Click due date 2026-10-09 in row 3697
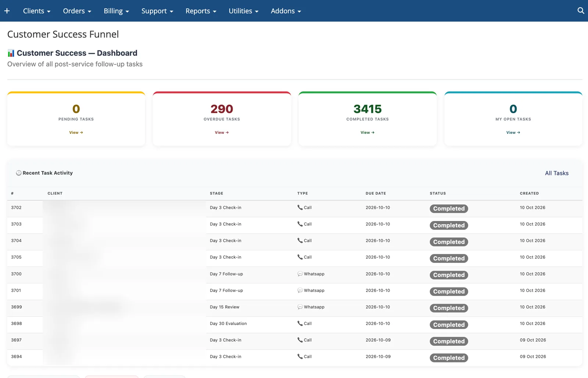 click(x=378, y=340)
